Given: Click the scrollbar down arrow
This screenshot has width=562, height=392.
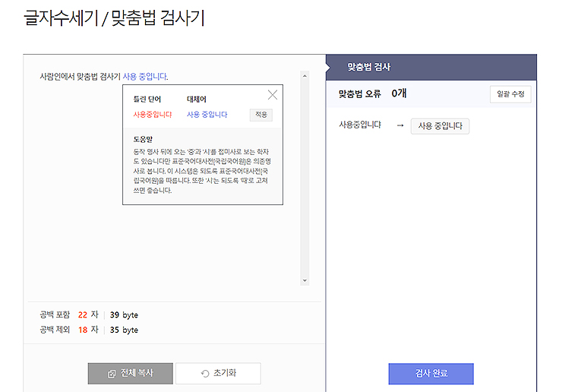Looking at the screenshot, I should pos(305,280).
